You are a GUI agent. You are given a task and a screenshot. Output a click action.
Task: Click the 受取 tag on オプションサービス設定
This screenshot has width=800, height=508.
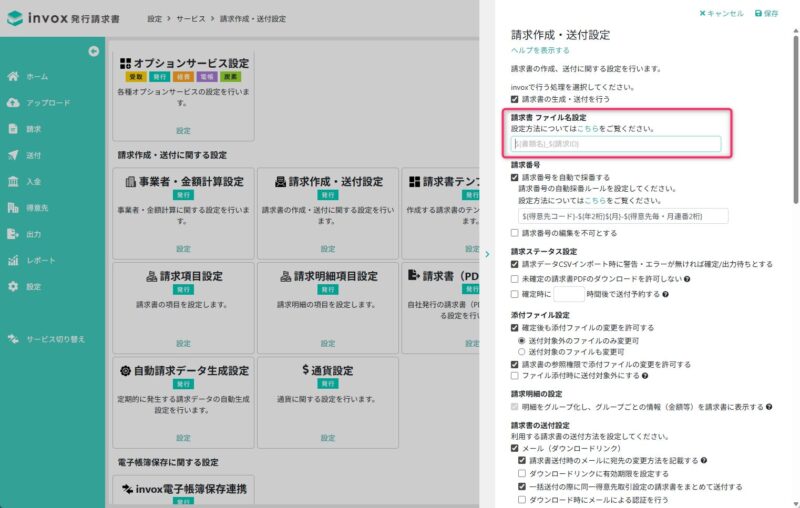(136, 77)
